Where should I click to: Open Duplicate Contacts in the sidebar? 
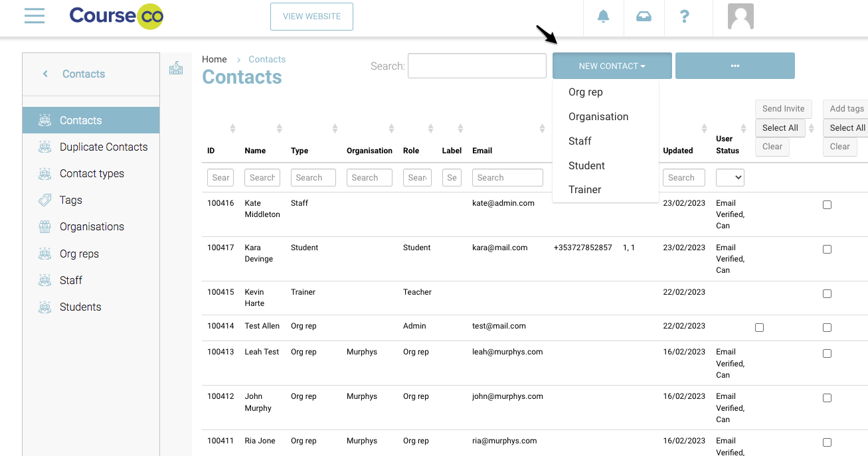pyautogui.click(x=104, y=147)
